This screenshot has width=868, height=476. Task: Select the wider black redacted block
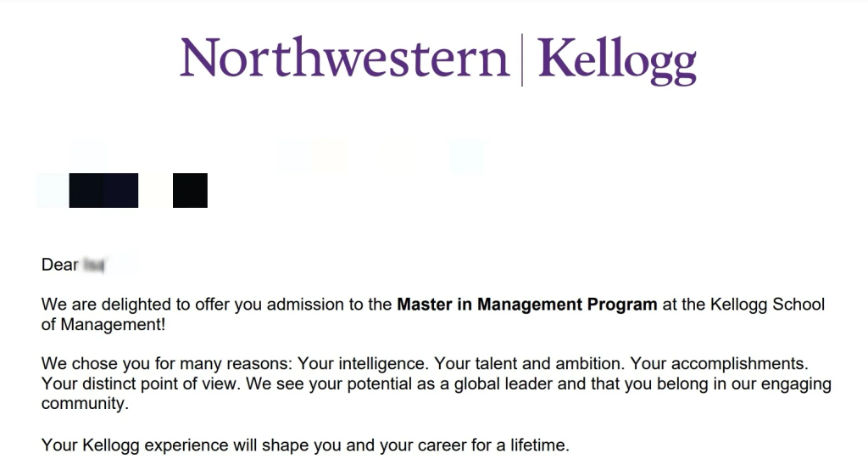(103, 190)
